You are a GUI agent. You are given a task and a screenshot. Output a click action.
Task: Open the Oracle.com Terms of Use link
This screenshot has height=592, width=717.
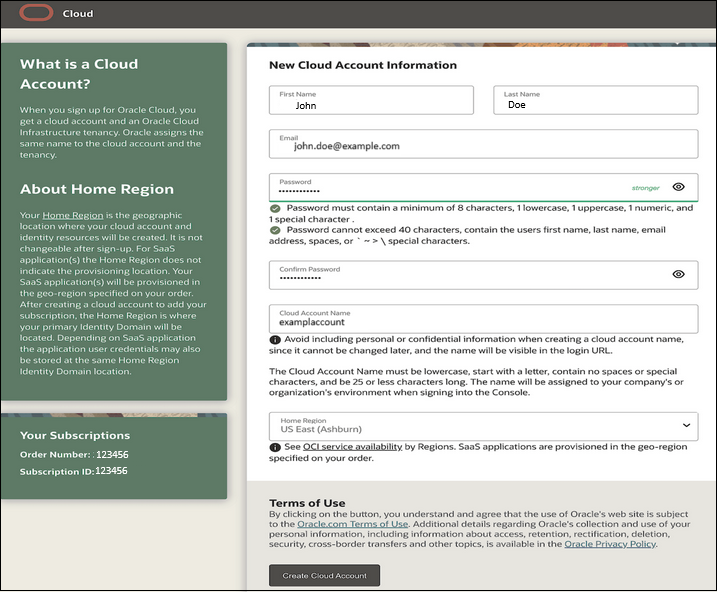point(353,524)
